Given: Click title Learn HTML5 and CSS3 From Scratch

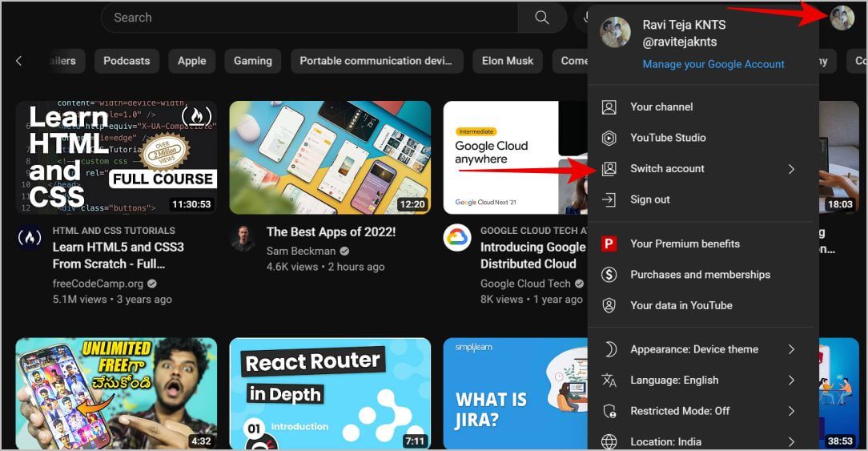Looking at the screenshot, I should [x=119, y=256].
